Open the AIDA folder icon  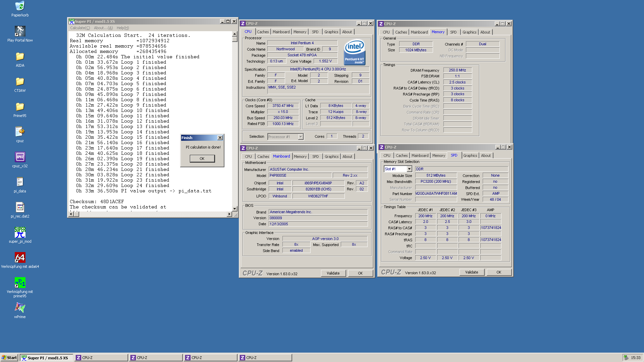[x=20, y=56]
